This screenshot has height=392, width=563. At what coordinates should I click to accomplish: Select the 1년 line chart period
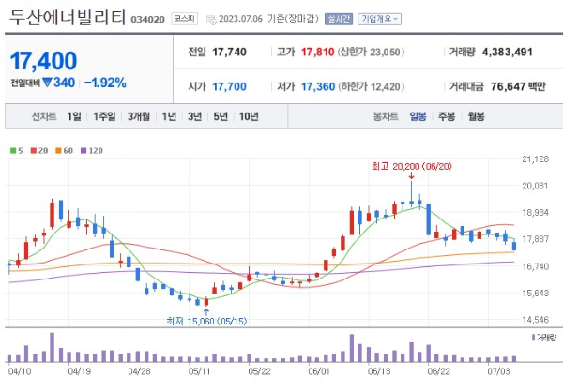click(x=169, y=116)
